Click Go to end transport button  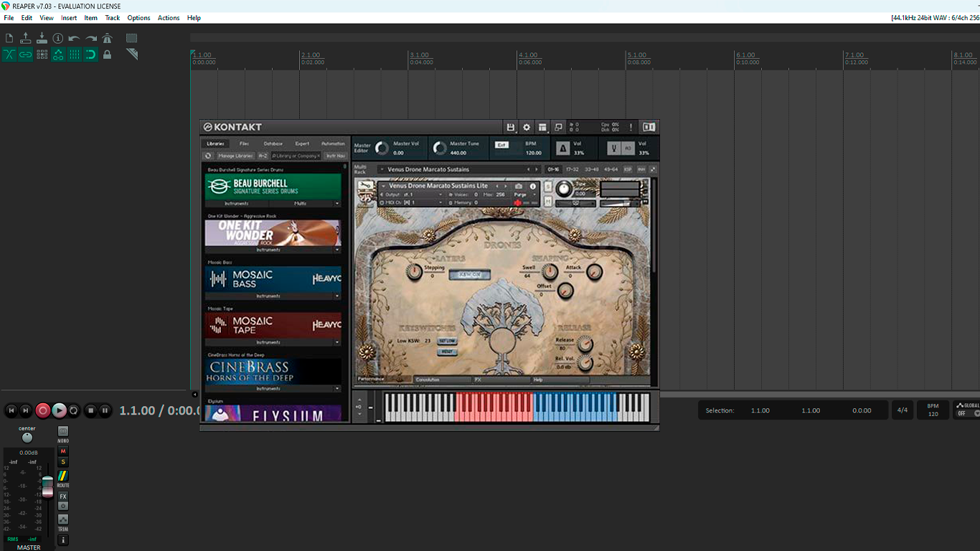tap(26, 410)
